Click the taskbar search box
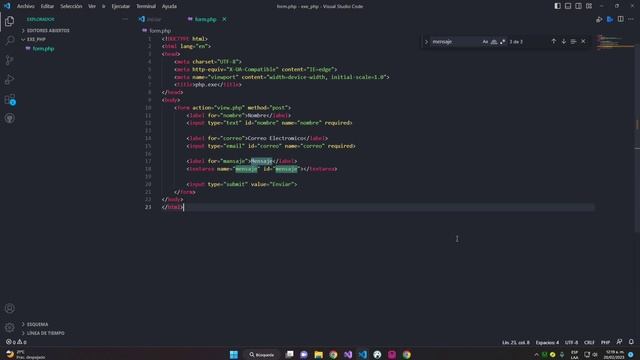Image resolution: width=640 pixels, height=360 pixels. [262, 354]
